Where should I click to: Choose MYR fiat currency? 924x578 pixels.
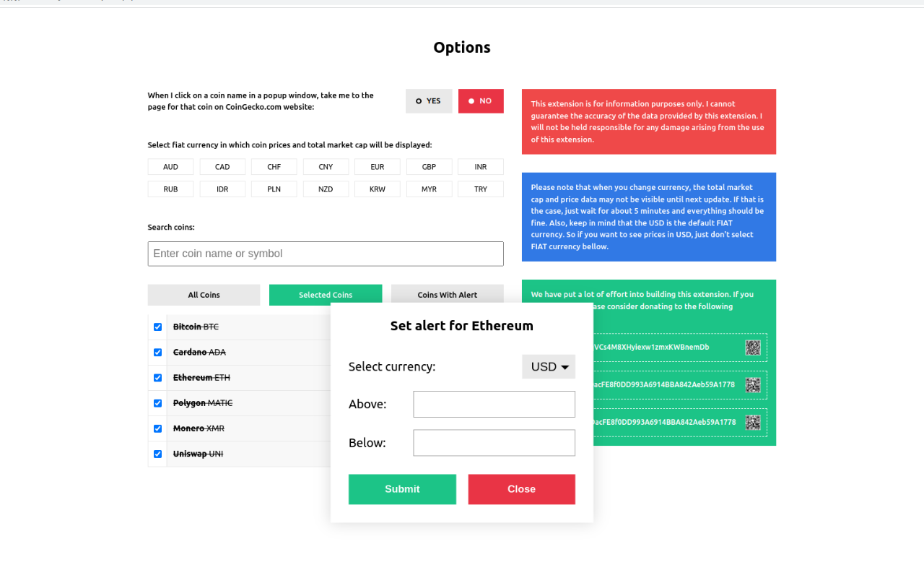(430, 189)
